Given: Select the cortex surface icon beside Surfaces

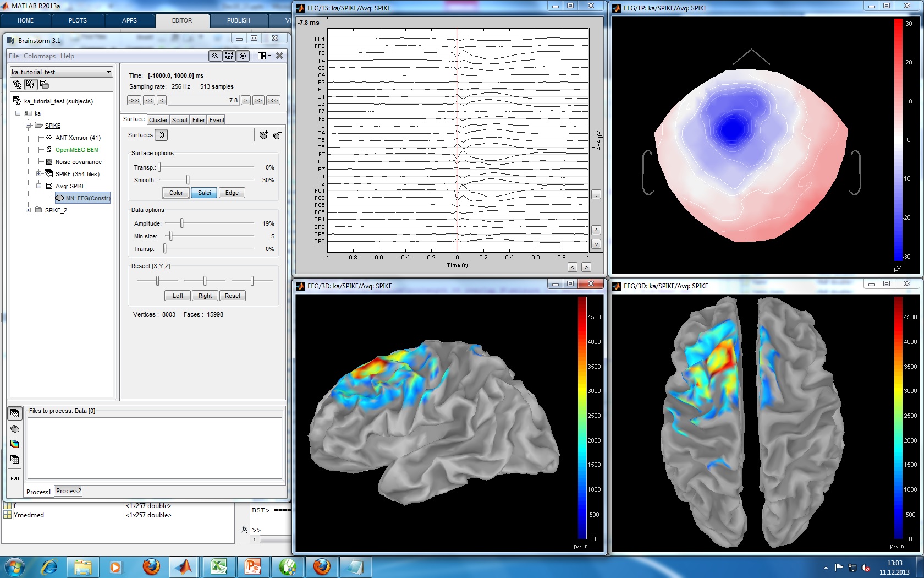Looking at the screenshot, I should [161, 135].
